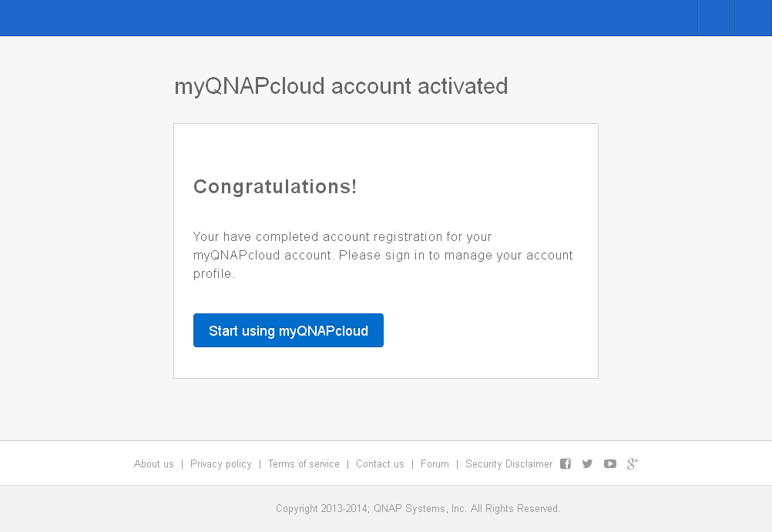The image size is (772, 532).
Task: Click the Google+ icon in footer
Action: pos(633,463)
